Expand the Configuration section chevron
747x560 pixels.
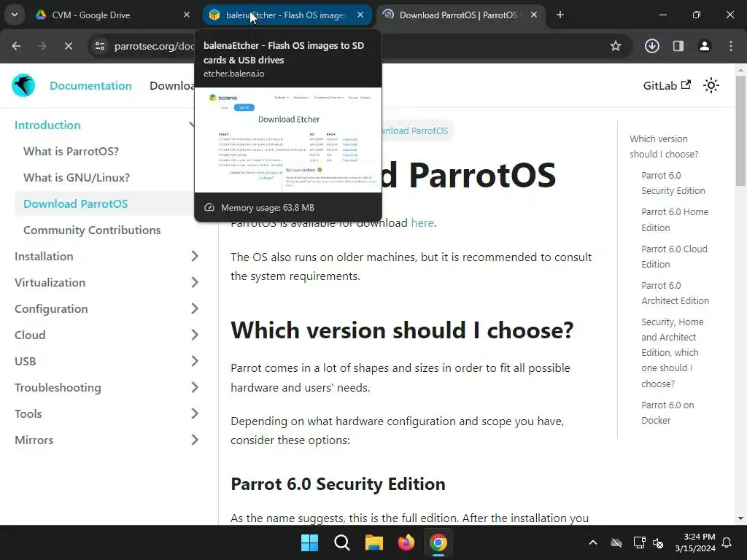point(194,308)
